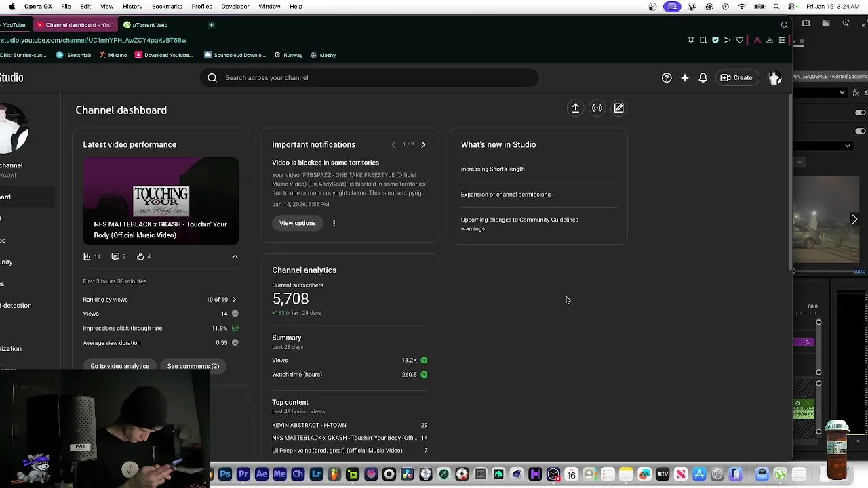
Task: Launch Premiere Pro from the dock
Action: pyautogui.click(x=243, y=474)
